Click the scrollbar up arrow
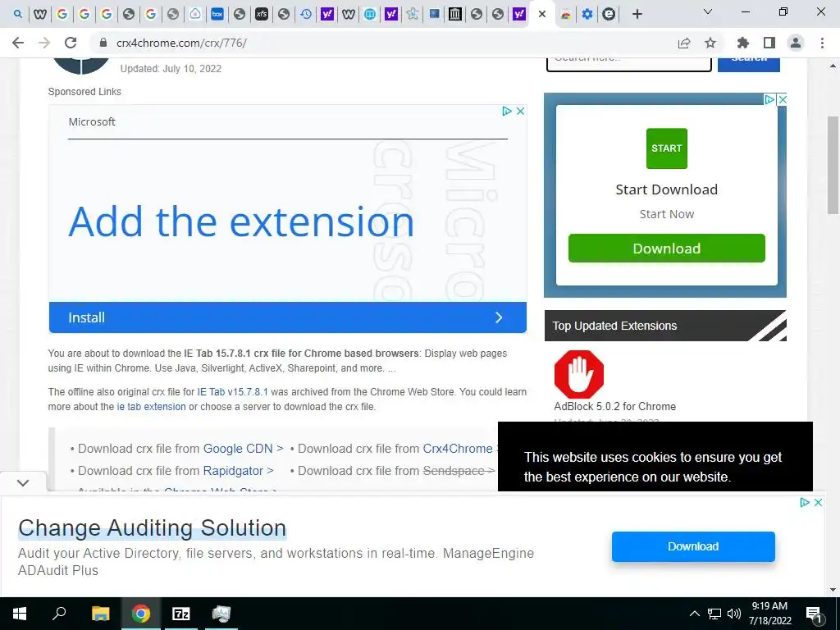The width and height of the screenshot is (840, 630). (x=833, y=66)
